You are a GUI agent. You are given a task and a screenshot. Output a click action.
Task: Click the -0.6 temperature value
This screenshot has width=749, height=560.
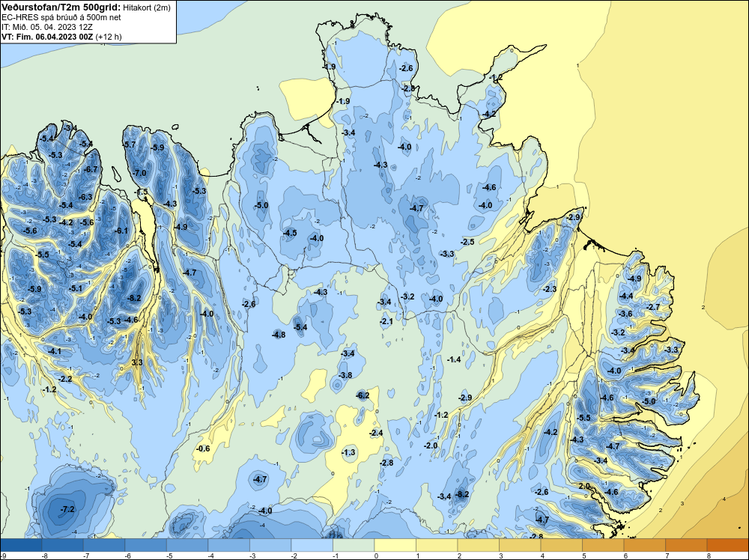pos(203,448)
